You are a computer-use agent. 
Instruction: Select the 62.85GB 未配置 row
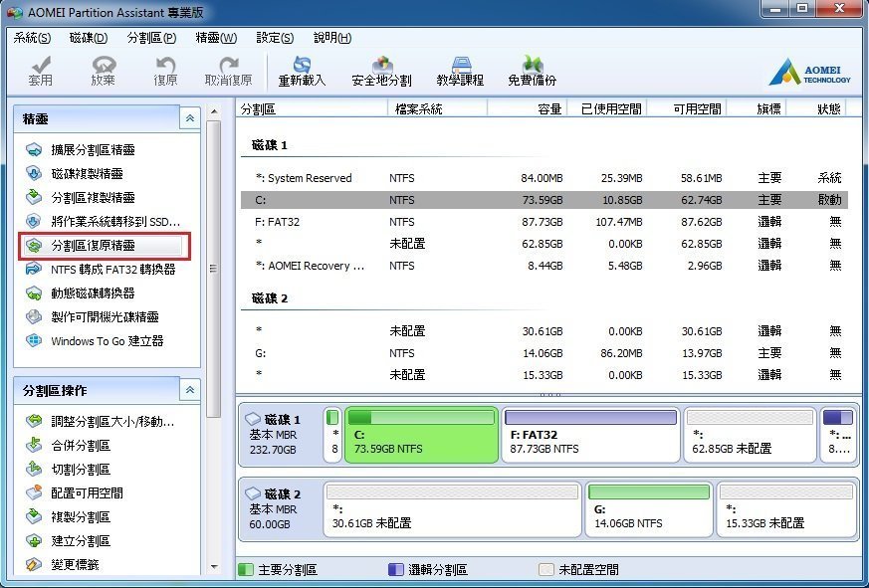click(x=544, y=244)
